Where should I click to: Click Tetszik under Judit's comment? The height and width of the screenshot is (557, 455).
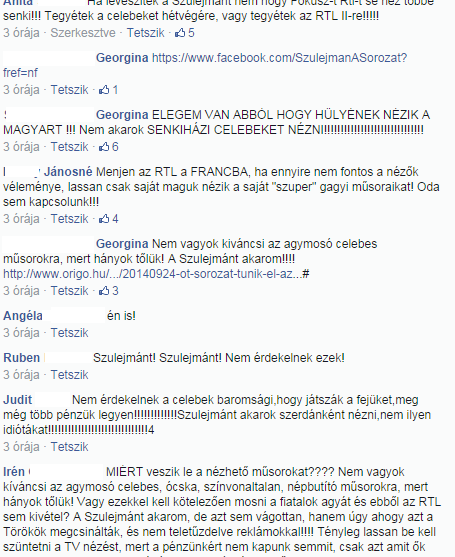point(69,447)
